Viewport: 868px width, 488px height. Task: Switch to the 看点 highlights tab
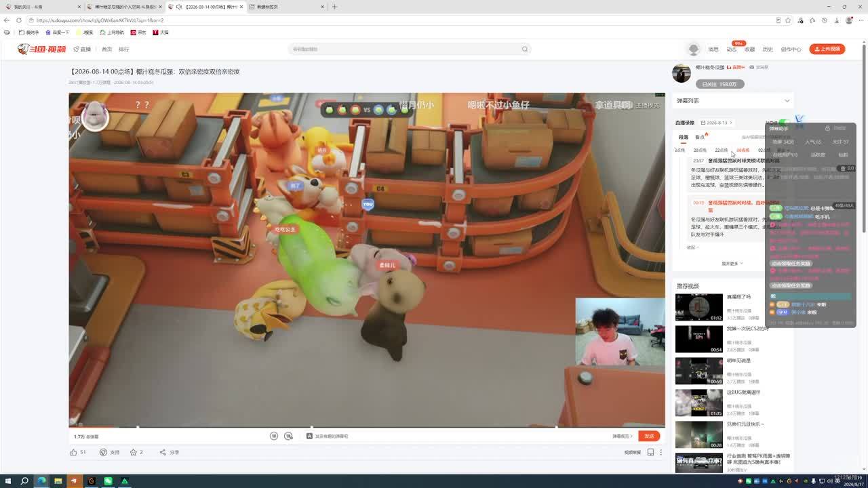pyautogui.click(x=700, y=137)
